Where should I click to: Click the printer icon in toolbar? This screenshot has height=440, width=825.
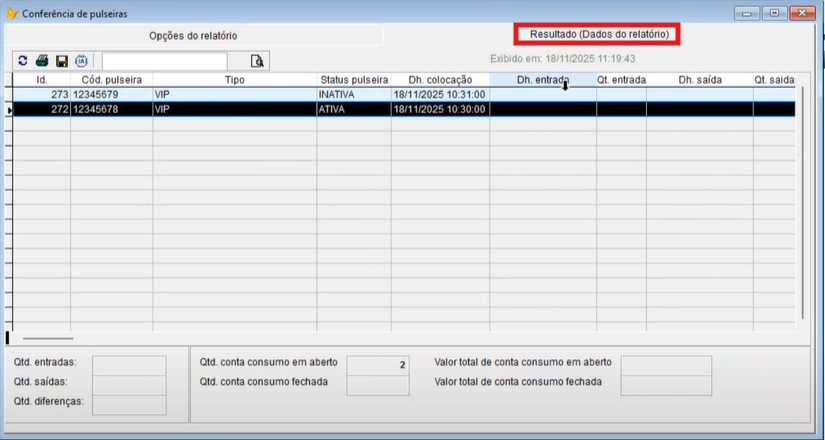(42, 61)
